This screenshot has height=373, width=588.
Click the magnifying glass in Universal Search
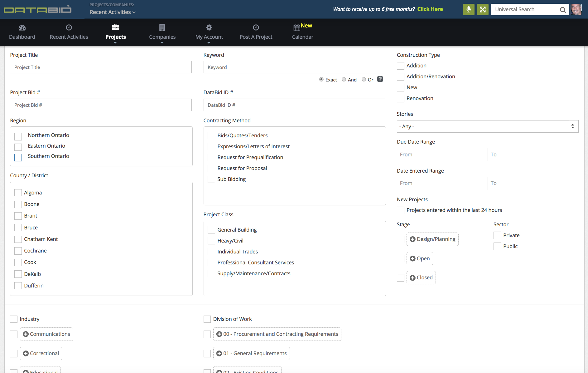563,9
